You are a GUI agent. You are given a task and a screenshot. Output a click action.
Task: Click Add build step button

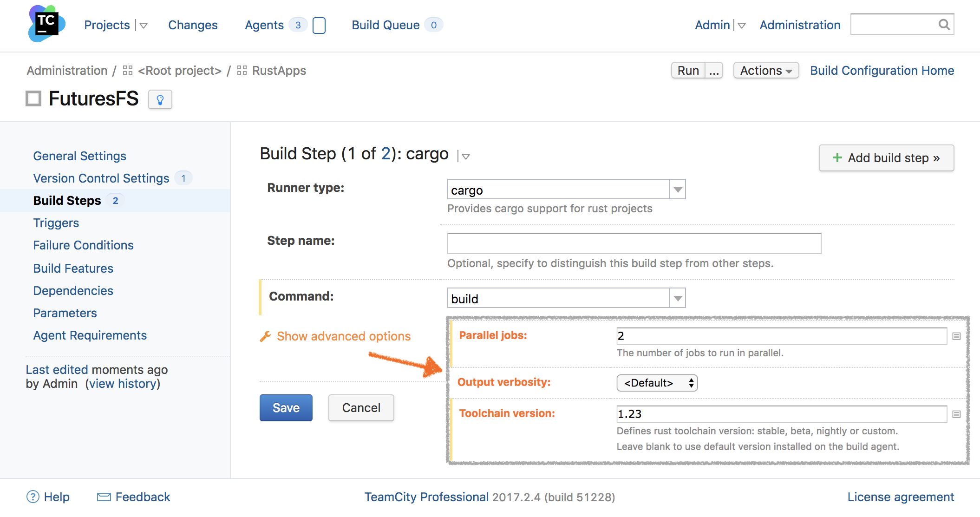coord(887,158)
